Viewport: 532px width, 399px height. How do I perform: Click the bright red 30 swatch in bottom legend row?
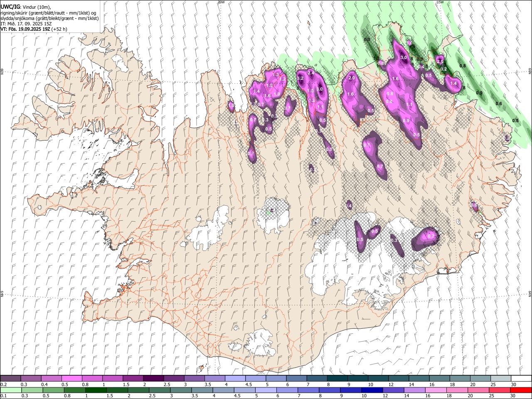[520, 390]
